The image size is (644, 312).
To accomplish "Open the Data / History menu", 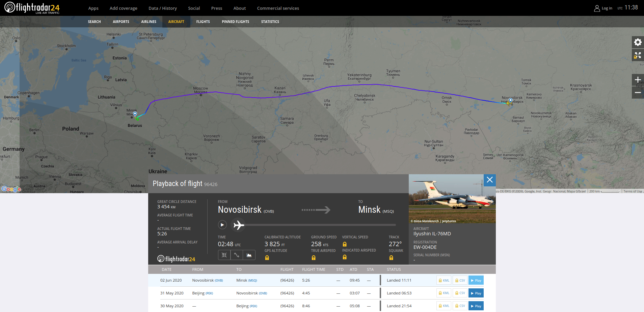I will pyautogui.click(x=163, y=8).
